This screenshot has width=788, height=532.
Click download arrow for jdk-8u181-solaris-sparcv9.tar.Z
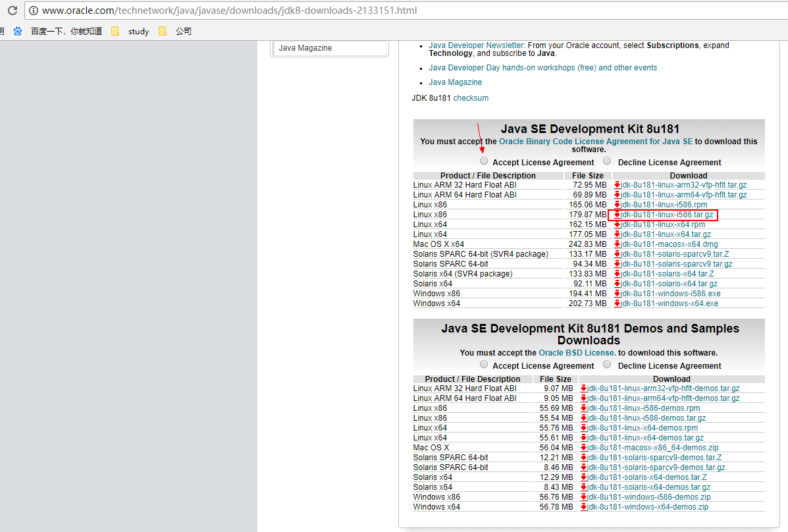(x=617, y=254)
